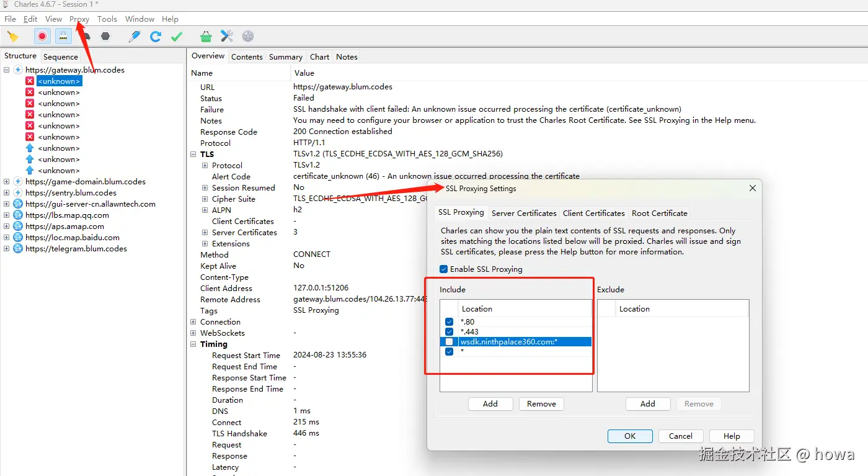Expand the game-domain.blum.codes tree node
Screen dimensions: 868x476
(6, 182)
